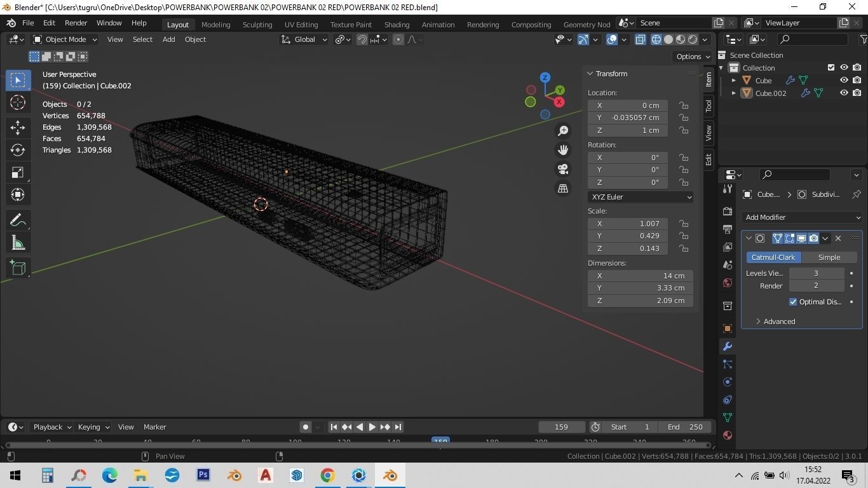Open the Global transform orientation dropdown
The height and width of the screenshot is (488, 868).
[x=304, y=39]
